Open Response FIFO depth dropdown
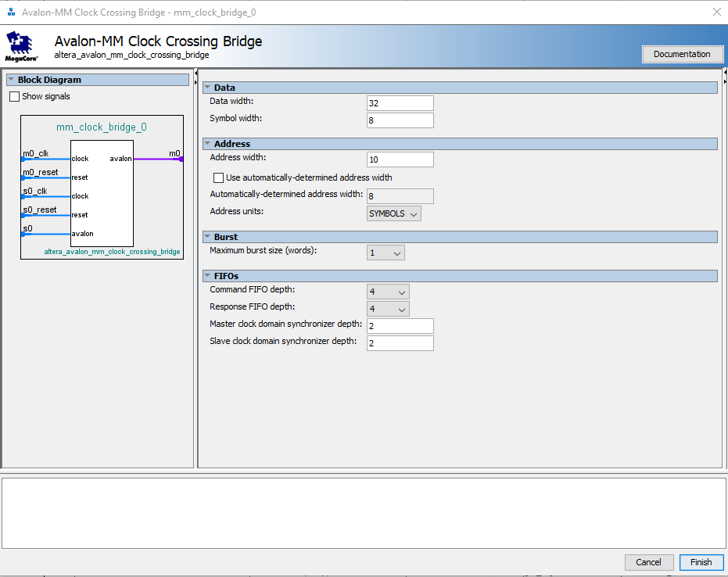 tap(388, 310)
